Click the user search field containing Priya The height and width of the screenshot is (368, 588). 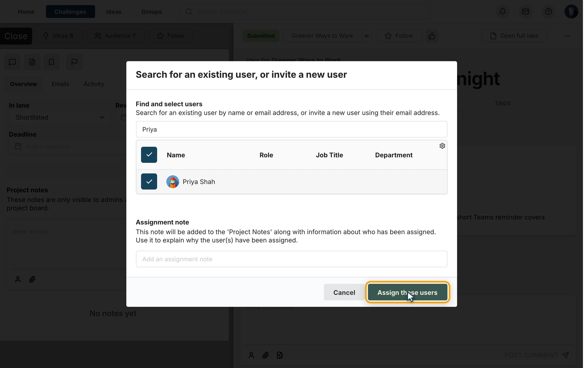pos(291,129)
